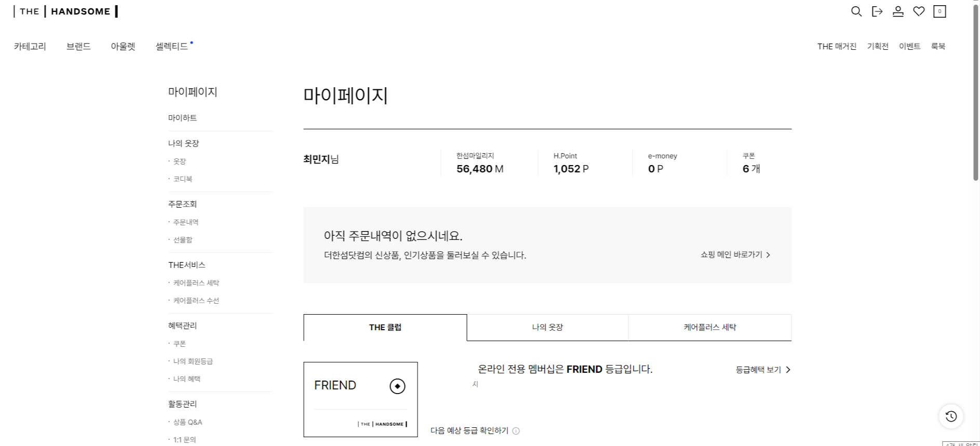This screenshot has height=446, width=980.
Task: Open the 카테고리 menu
Action: tap(30, 46)
